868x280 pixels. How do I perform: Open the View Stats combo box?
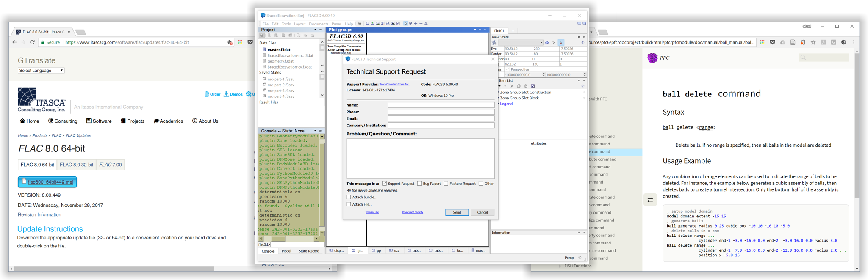[520, 43]
